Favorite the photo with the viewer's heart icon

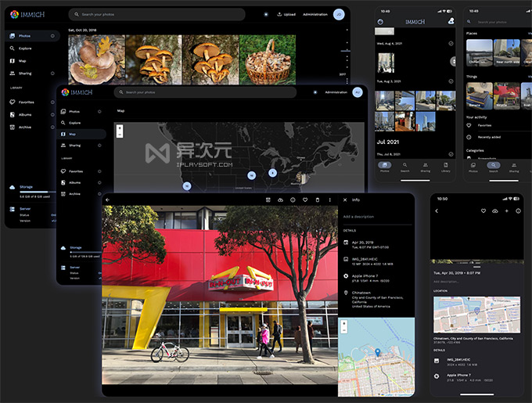pyautogui.click(x=305, y=200)
